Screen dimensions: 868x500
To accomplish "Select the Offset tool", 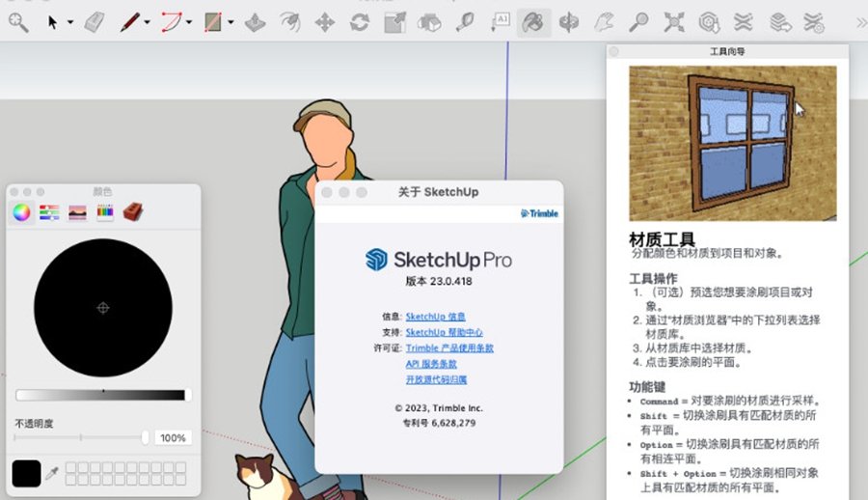I will coord(290,23).
